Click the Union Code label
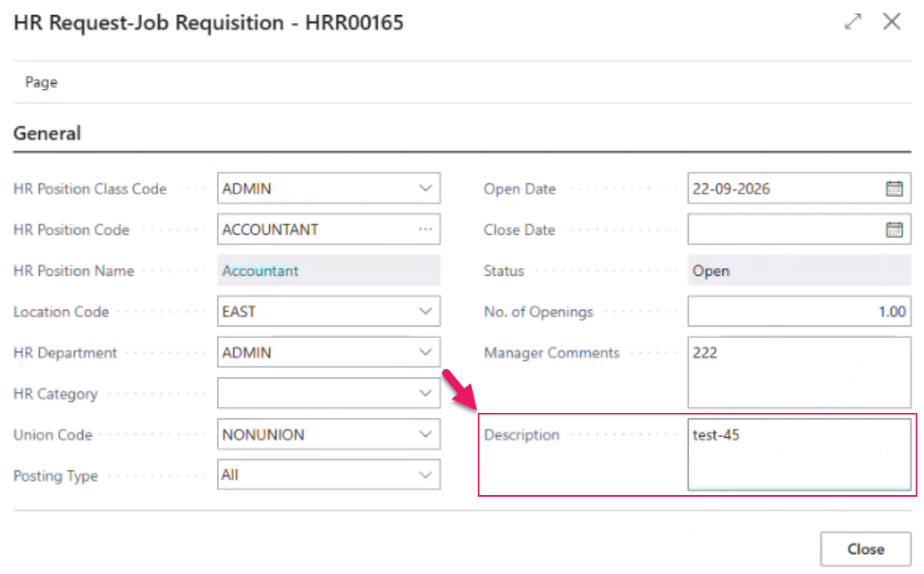The width and height of the screenshot is (924, 574). point(53,434)
